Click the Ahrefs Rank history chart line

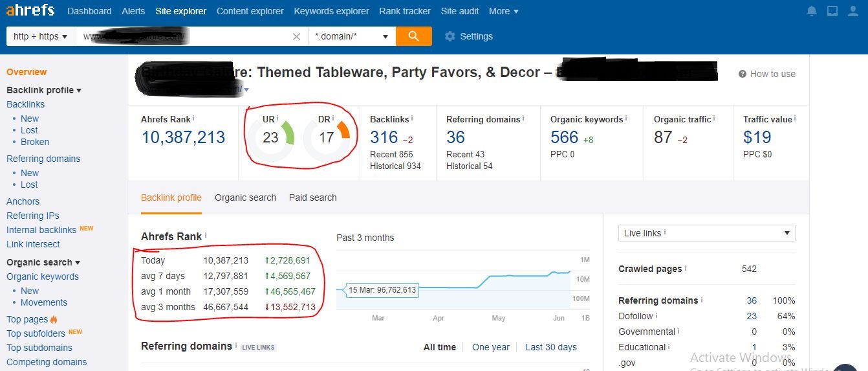[x=517, y=276]
